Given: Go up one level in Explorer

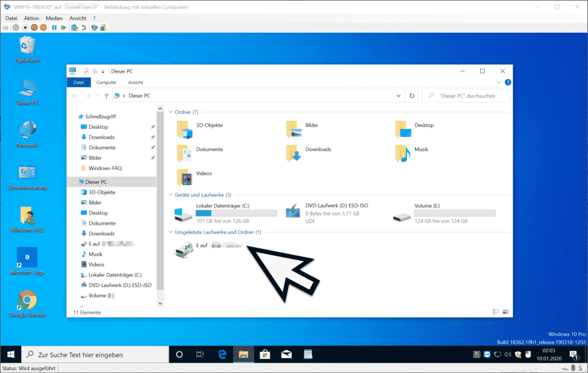Looking at the screenshot, I should click(106, 96).
